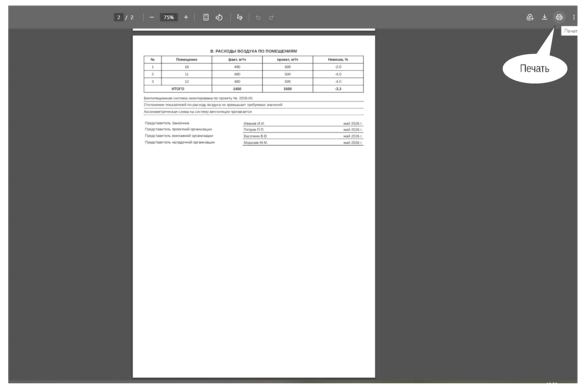Click the name Иванов И.И. in signatures
The height and width of the screenshot is (392, 587).
point(254,123)
